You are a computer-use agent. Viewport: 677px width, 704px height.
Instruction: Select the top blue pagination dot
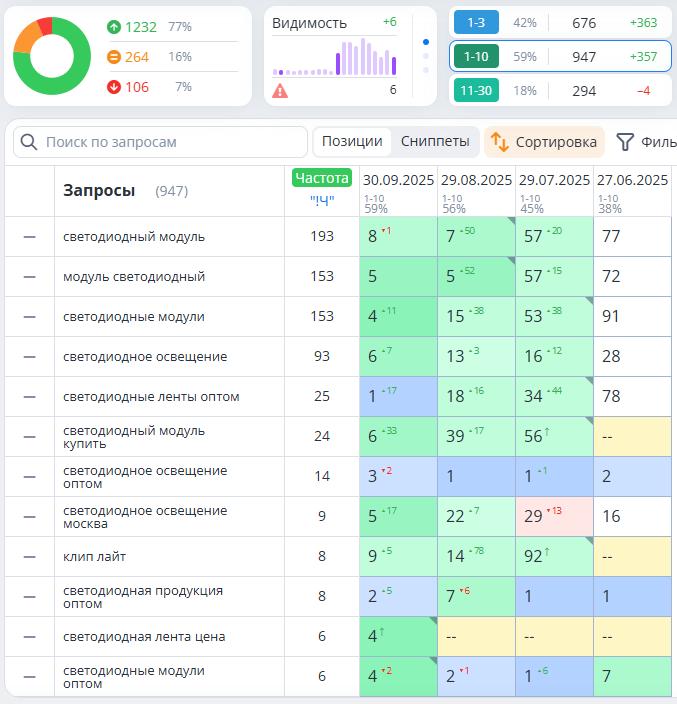[x=426, y=43]
